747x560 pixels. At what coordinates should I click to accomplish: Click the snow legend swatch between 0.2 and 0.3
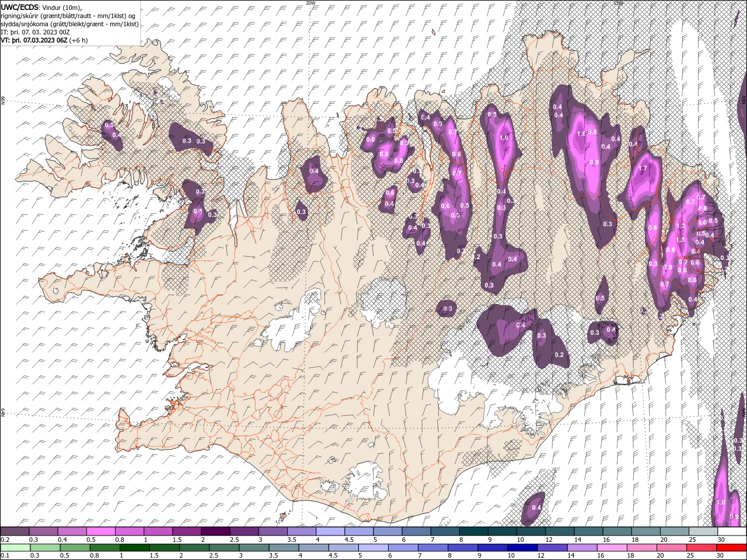(x=15, y=531)
